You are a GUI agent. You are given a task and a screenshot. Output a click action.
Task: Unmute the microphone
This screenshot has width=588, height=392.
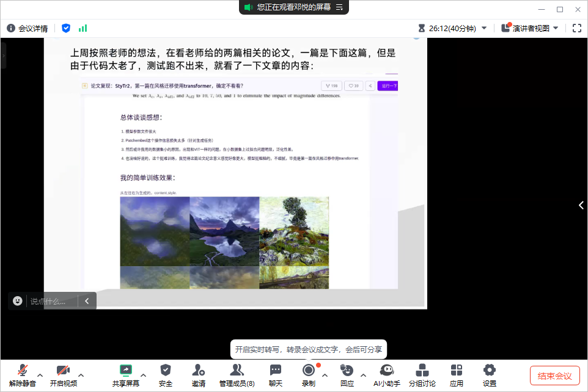(x=23, y=375)
